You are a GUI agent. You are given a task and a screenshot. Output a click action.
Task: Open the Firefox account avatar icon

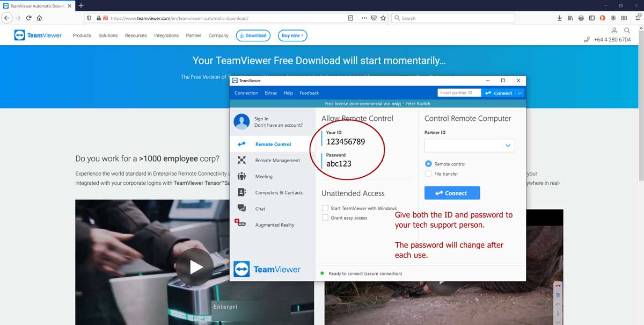[x=613, y=18]
